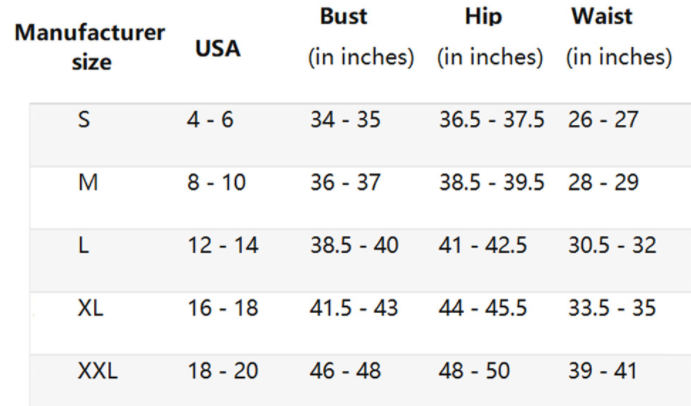Click the Manufacturer size column header

[x=90, y=47]
